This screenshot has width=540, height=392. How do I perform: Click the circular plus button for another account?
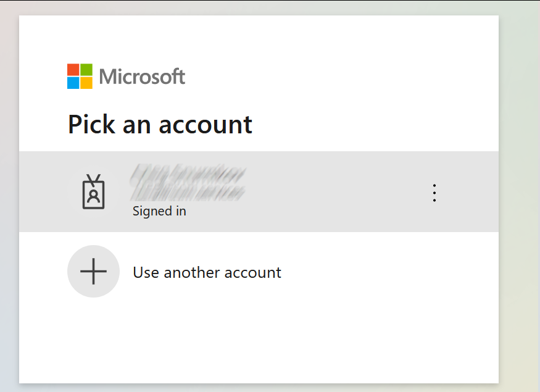(x=93, y=271)
